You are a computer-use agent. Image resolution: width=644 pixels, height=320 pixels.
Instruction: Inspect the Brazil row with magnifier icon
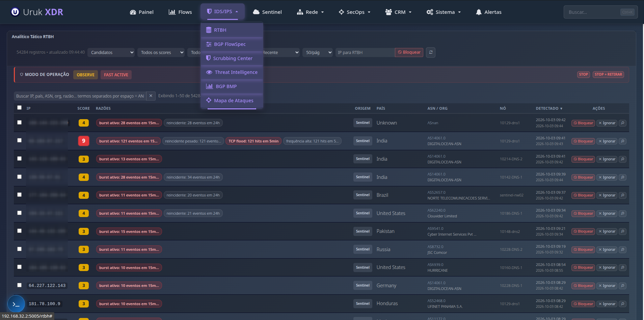point(623,195)
